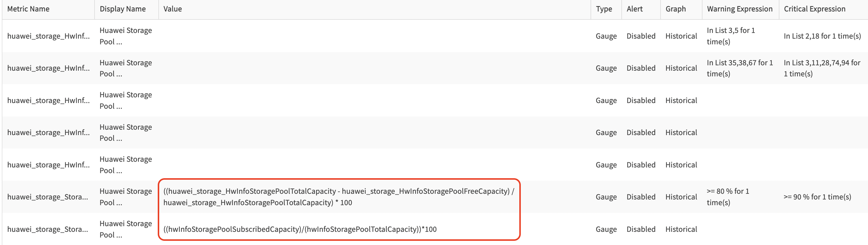
Task: Select the TotalCapacity minus FreeCapacity formula
Action: (x=339, y=197)
